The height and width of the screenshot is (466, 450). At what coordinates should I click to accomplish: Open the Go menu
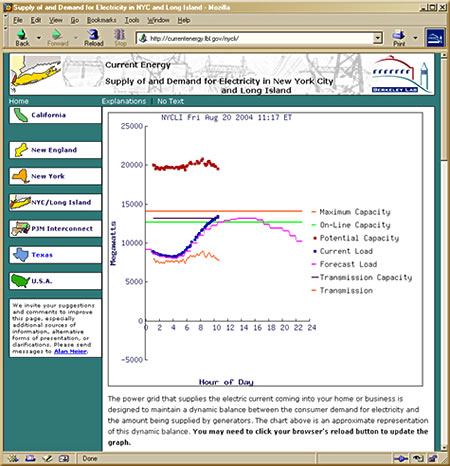point(75,20)
